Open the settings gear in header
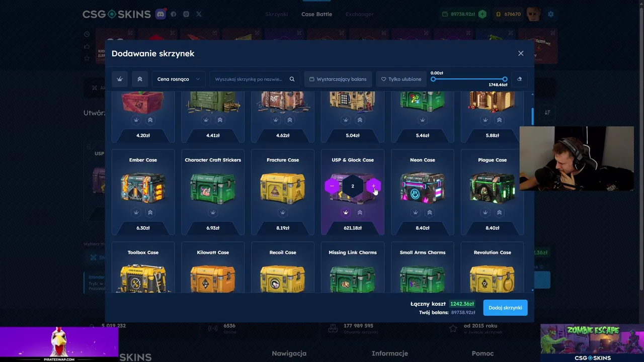The height and width of the screenshot is (362, 644). click(550, 14)
